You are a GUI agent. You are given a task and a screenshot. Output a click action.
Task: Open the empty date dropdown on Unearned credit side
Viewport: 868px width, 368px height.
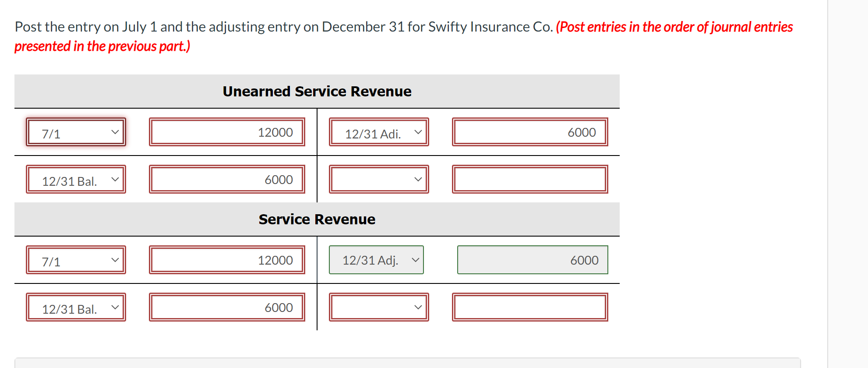(378, 179)
